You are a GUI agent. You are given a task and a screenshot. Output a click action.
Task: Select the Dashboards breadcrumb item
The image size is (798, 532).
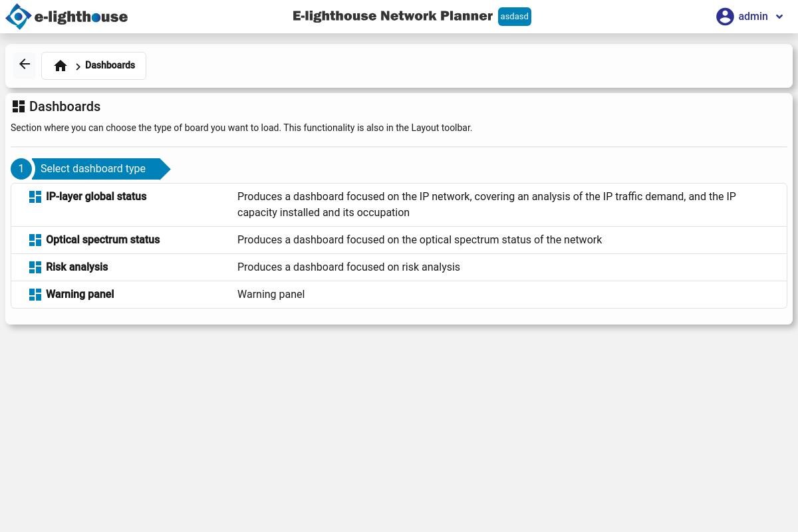click(x=110, y=65)
